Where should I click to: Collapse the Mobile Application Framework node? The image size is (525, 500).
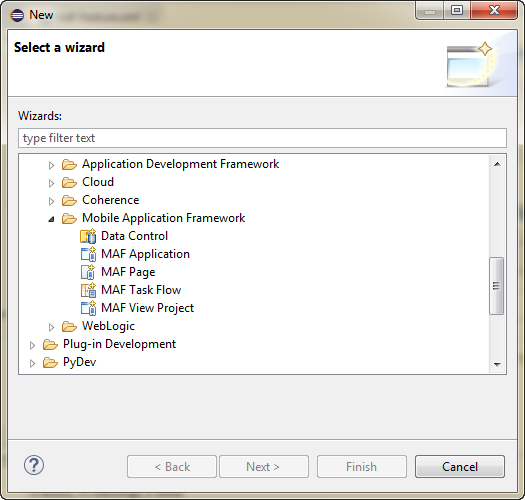(51, 219)
